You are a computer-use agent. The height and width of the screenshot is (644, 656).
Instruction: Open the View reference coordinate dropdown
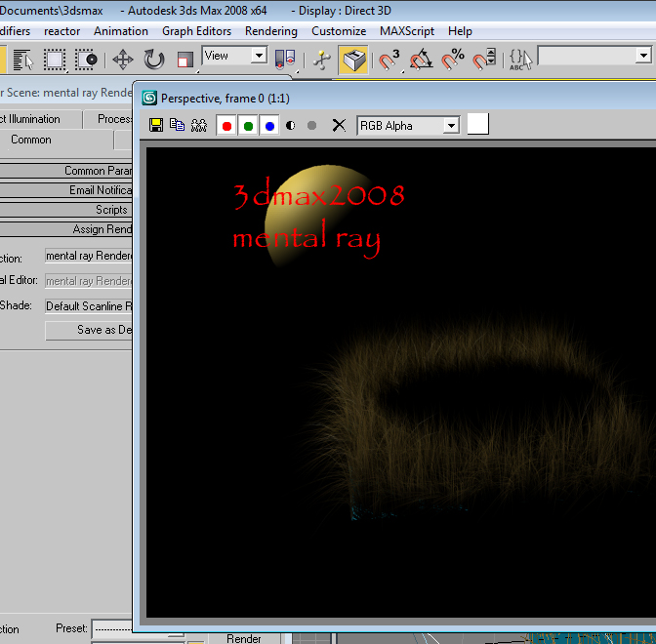pyautogui.click(x=234, y=56)
